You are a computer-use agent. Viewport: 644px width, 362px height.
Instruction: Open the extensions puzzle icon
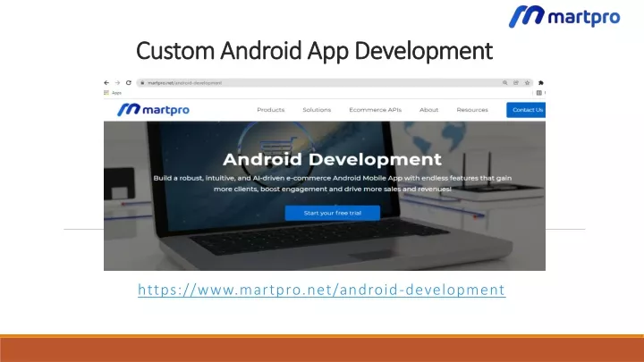click(x=541, y=83)
